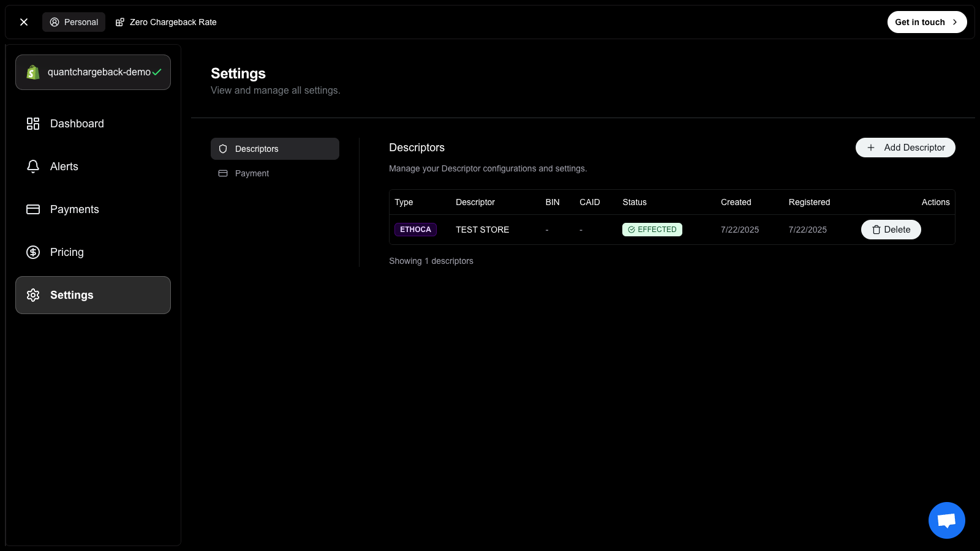Viewport: 980px width, 551px height.
Task: Open Payments from the sidebar
Action: pos(93,209)
